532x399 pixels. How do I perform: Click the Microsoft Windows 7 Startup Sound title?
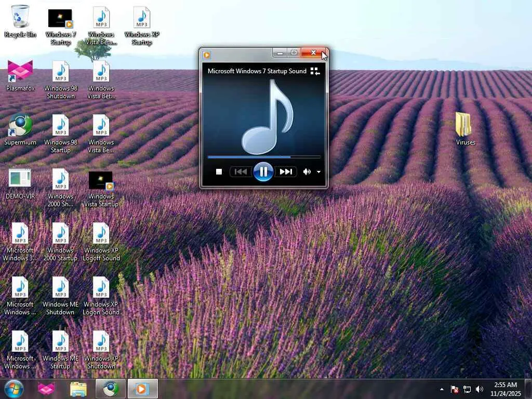click(257, 71)
